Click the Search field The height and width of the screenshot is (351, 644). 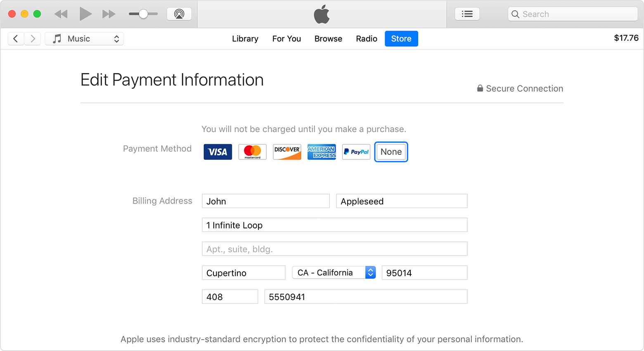pyautogui.click(x=573, y=14)
